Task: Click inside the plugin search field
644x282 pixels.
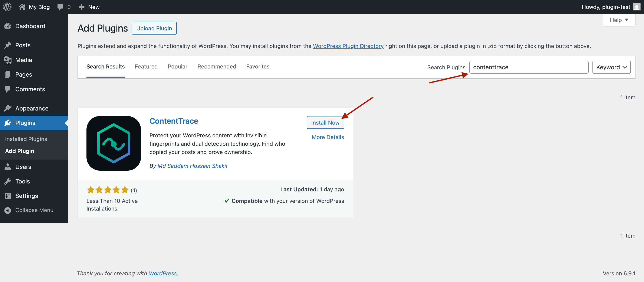Action: pos(529,67)
